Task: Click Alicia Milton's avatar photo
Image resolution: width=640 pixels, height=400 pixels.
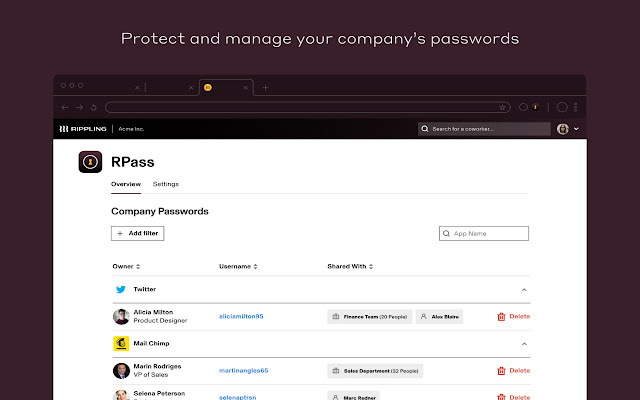Action: pos(121,317)
